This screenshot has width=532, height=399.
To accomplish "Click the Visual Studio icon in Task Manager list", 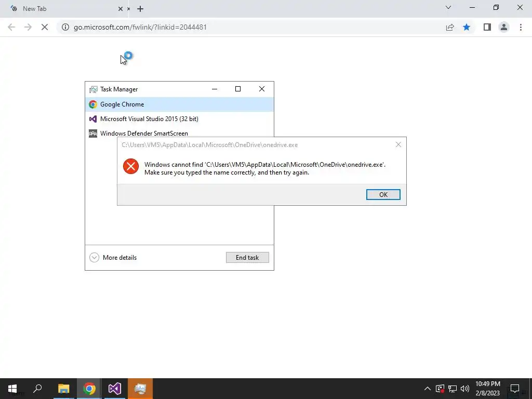I will (93, 119).
